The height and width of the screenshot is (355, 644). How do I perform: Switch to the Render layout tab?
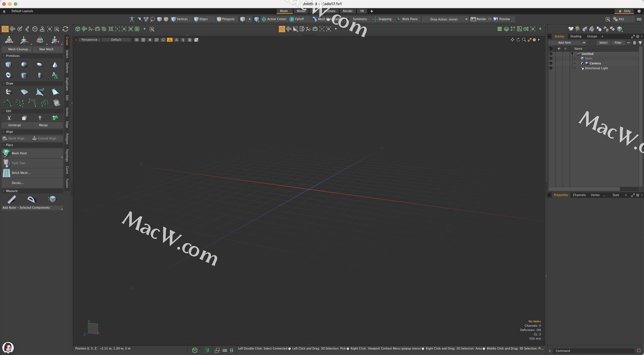tap(347, 11)
